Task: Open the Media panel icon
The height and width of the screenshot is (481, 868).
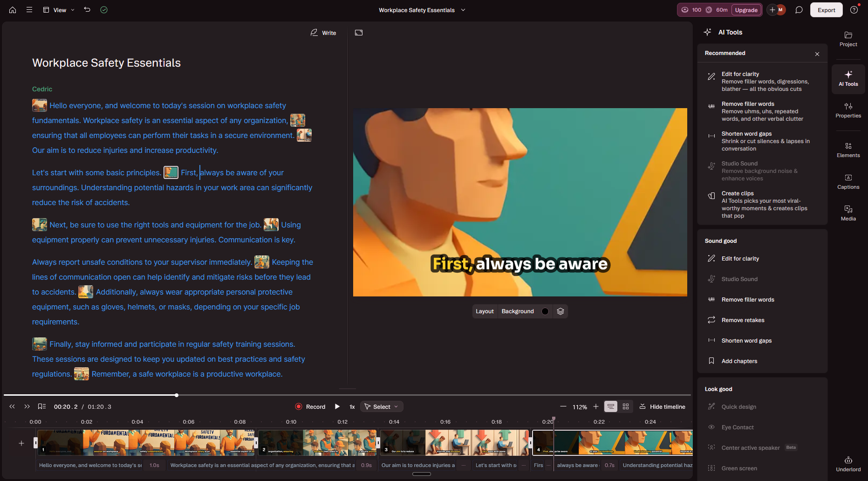Action: pos(848,213)
